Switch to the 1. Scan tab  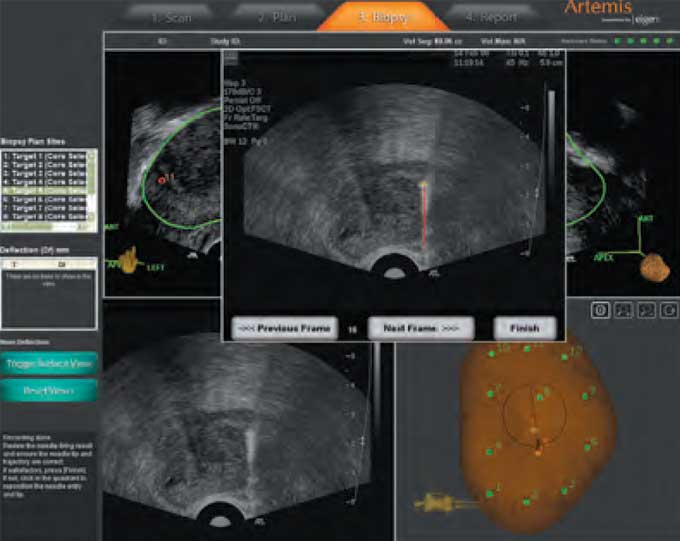[171, 18]
